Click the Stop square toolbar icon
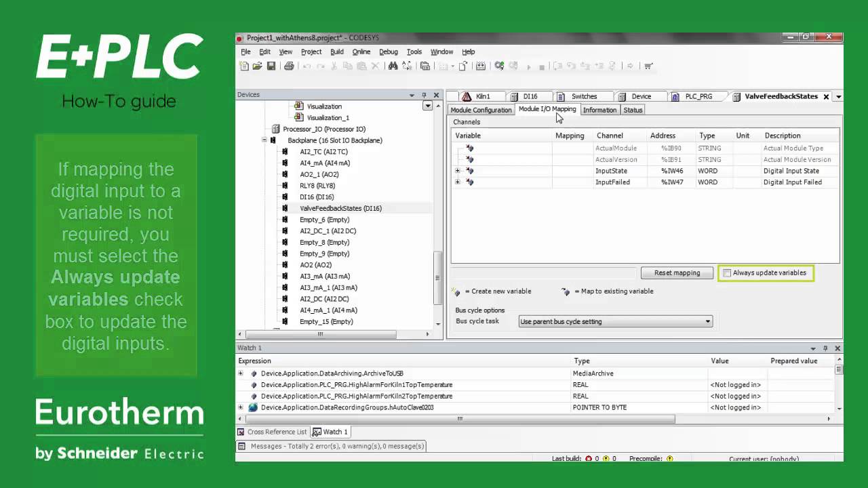The height and width of the screenshot is (488, 868). [542, 66]
